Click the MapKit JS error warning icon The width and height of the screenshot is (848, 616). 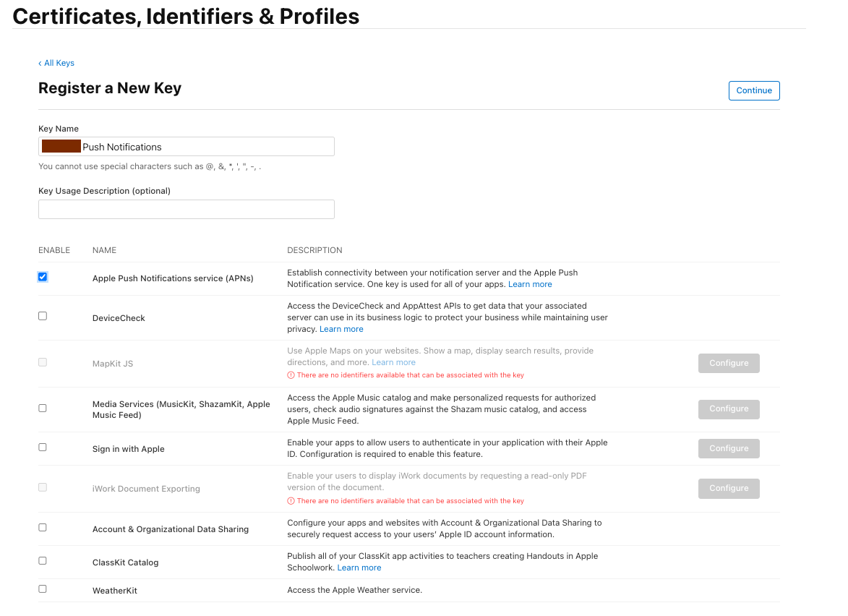[x=291, y=375]
